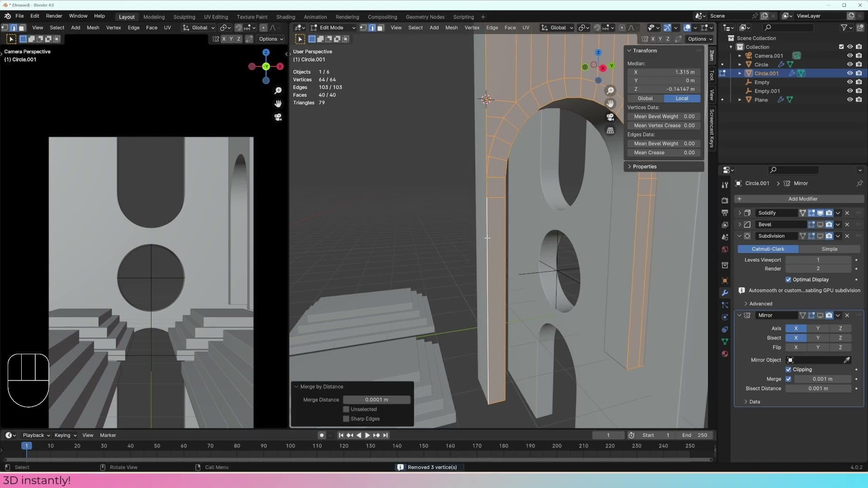Toggle Mirror Merge checkbox
This screenshot has width=868, height=488.
pyautogui.click(x=788, y=379)
